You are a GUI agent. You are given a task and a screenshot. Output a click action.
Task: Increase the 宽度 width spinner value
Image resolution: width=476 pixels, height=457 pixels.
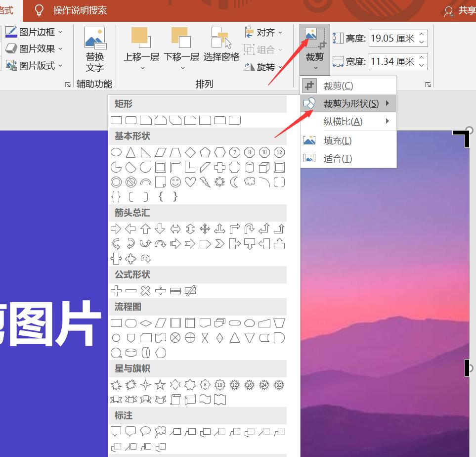[x=422, y=58]
